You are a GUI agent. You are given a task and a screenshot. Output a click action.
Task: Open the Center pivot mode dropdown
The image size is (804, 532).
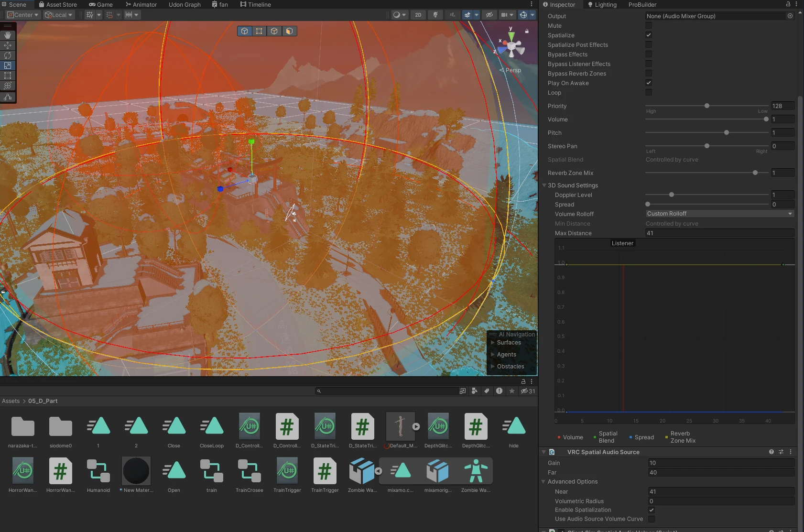pyautogui.click(x=23, y=15)
